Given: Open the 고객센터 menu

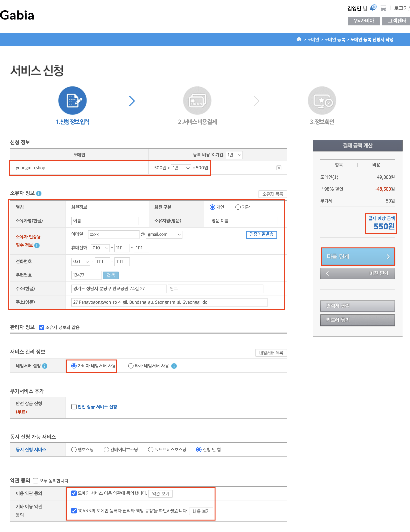Looking at the screenshot, I should (396, 21).
